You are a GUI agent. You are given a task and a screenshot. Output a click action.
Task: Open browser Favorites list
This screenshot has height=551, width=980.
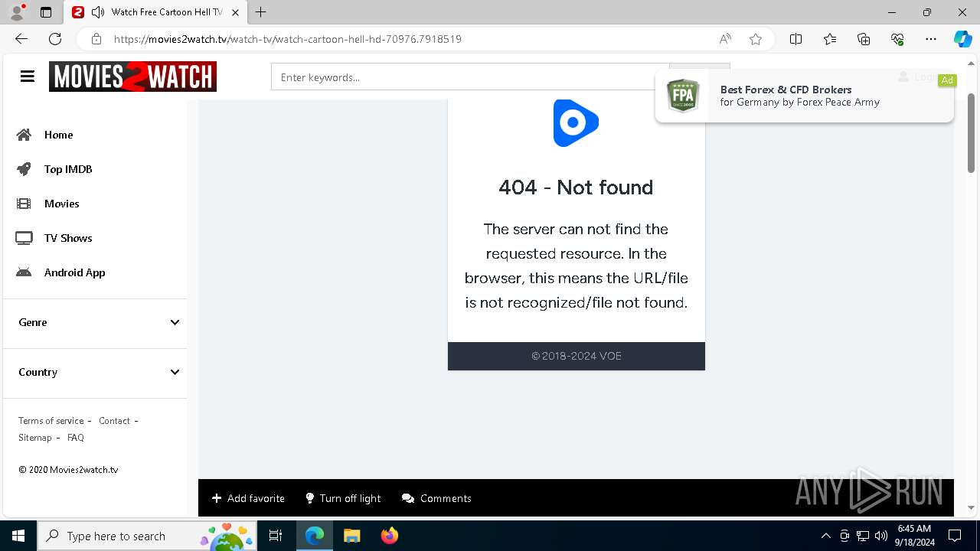point(830,39)
